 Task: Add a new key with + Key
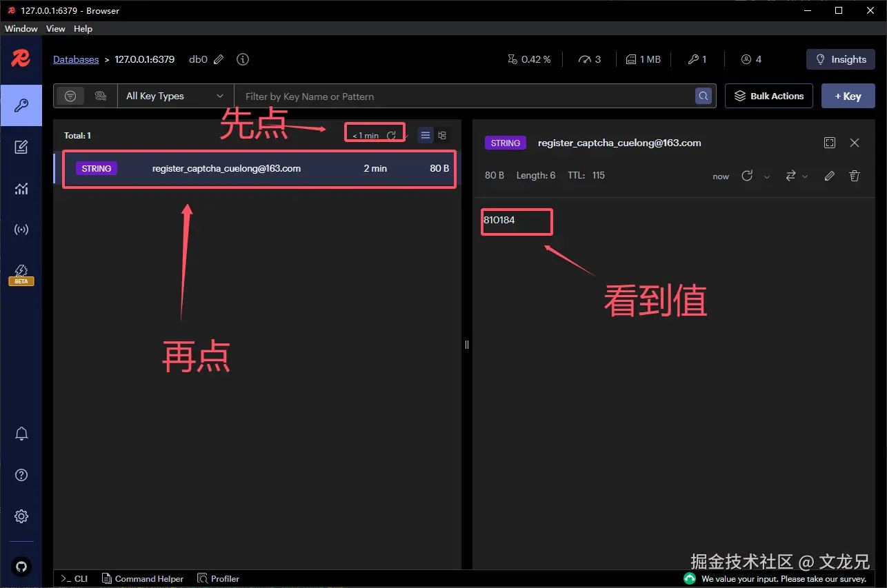pyautogui.click(x=848, y=96)
